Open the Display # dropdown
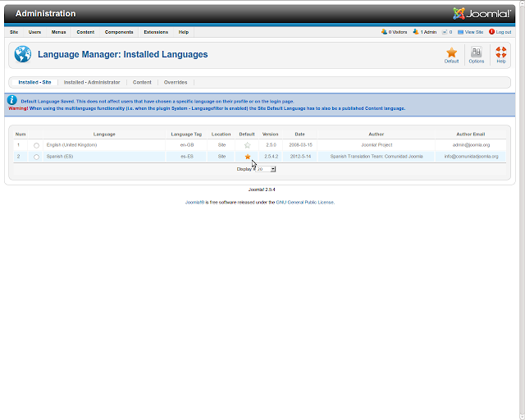This screenshot has width=525, height=420. click(x=265, y=169)
